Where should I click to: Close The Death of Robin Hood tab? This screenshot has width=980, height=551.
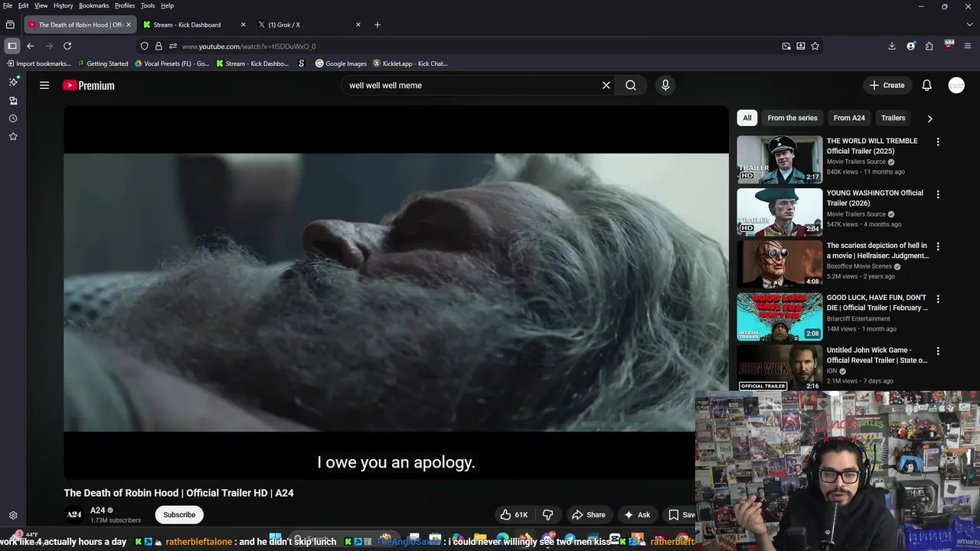(x=129, y=24)
